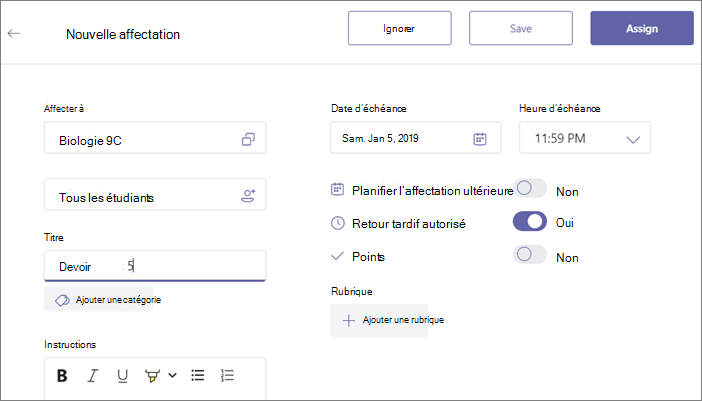The image size is (702, 401).
Task: Click the plus icon for adding a rubric
Action: click(348, 320)
